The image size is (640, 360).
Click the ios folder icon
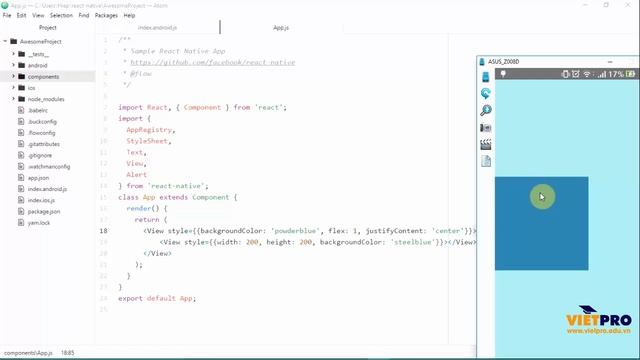click(22, 88)
